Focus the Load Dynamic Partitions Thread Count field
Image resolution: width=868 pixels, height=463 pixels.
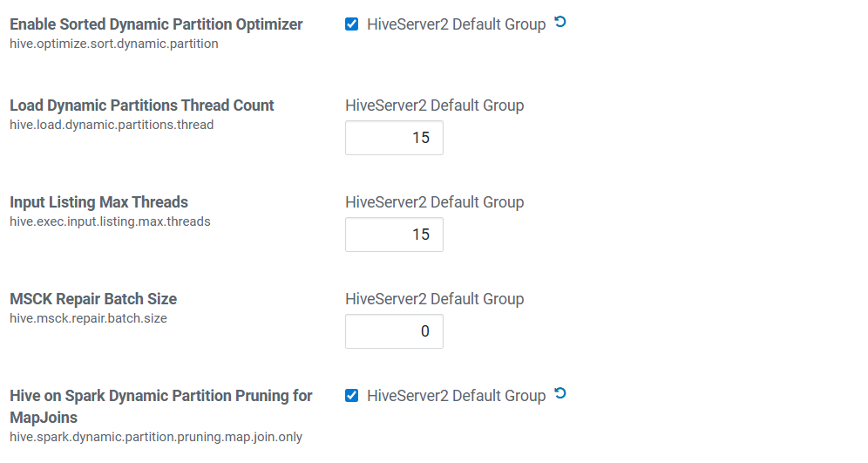[x=394, y=138]
